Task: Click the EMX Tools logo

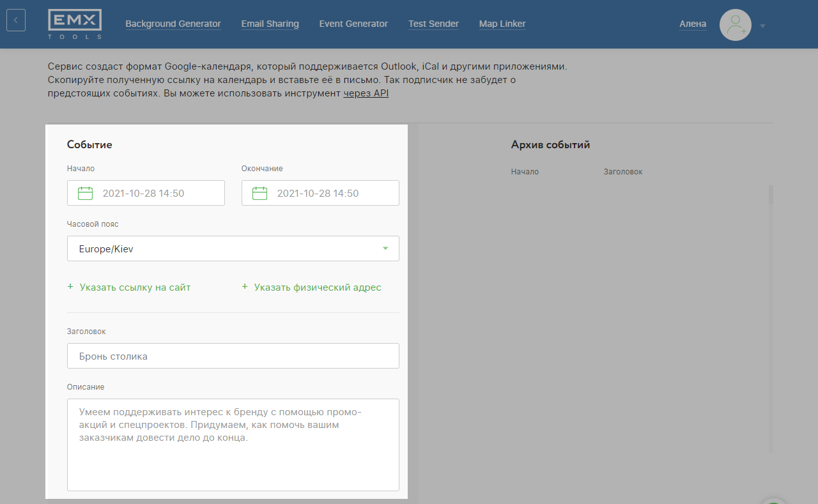Action: [75, 25]
